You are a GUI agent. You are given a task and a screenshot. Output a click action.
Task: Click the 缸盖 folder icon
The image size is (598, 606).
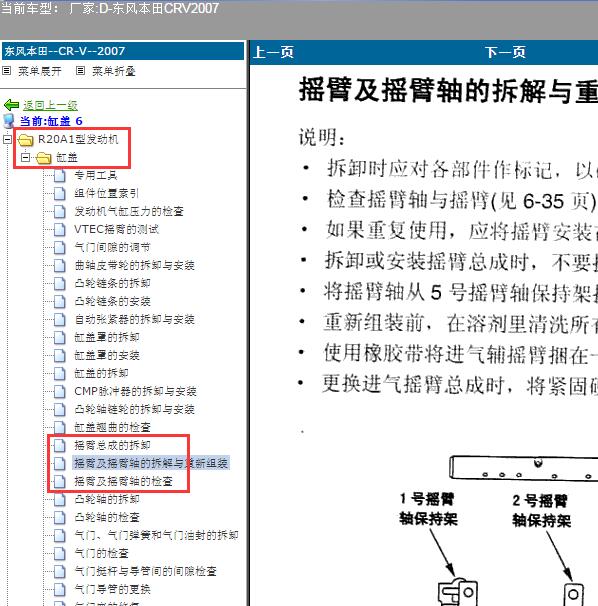coord(44,158)
